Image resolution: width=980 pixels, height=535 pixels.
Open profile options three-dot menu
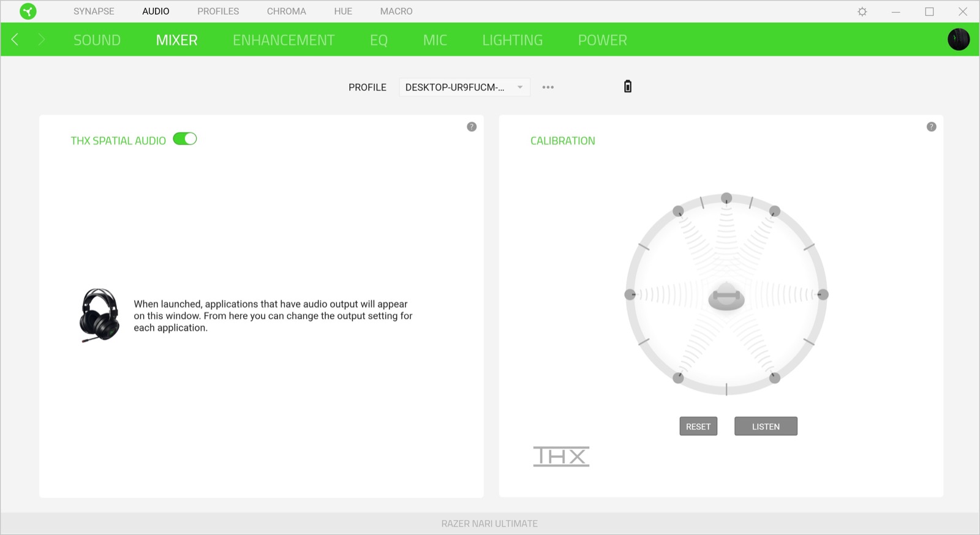(548, 87)
